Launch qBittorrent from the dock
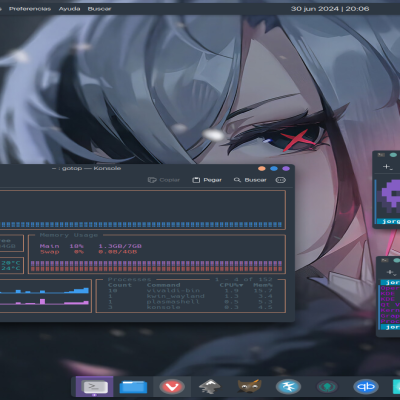The image size is (400, 400). pyautogui.click(x=366, y=387)
